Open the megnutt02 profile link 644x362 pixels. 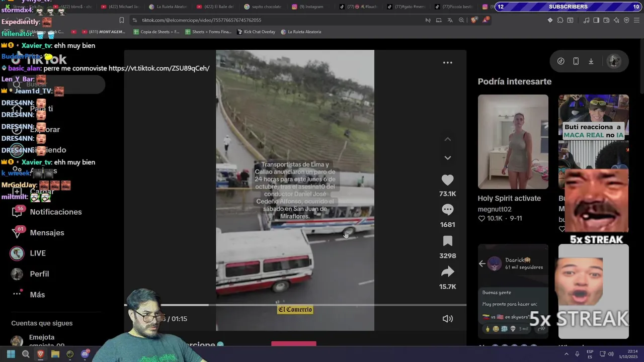(x=495, y=209)
